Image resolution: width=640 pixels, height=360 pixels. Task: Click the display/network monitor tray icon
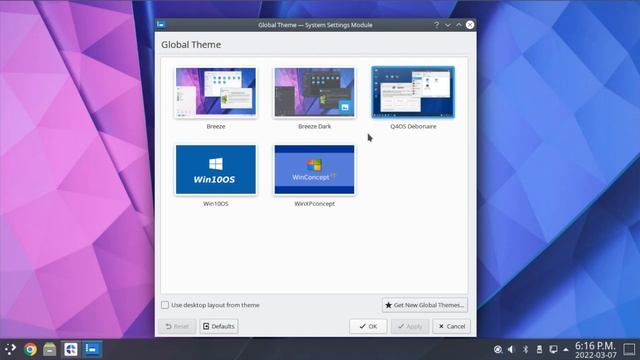click(553, 349)
